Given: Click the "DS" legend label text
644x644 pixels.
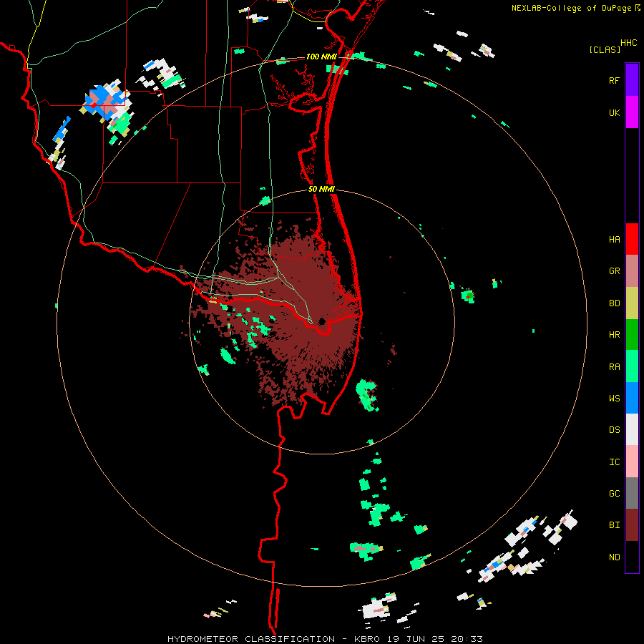Looking at the screenshot, I should pyautogui.click(x=614, y=430).
